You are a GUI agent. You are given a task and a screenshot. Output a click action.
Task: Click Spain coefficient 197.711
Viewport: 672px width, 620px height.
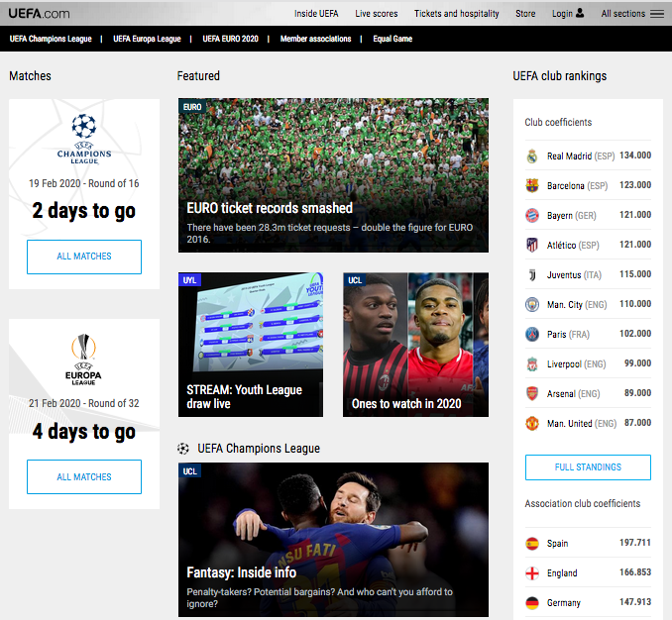(635, 543)
